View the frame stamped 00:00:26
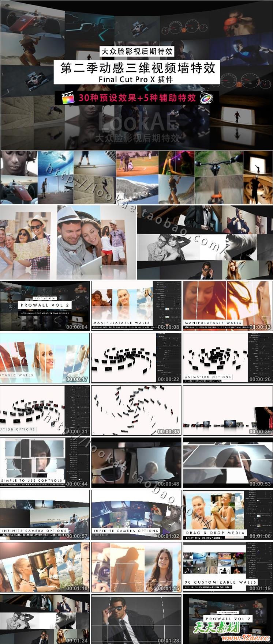Viewport: 273px width, 644px height. 228,358
